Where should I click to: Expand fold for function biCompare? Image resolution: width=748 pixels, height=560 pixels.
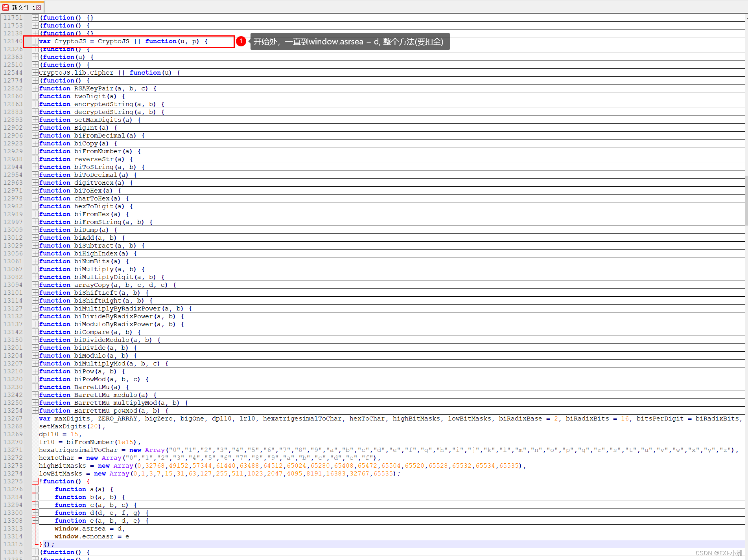point(35,332)
